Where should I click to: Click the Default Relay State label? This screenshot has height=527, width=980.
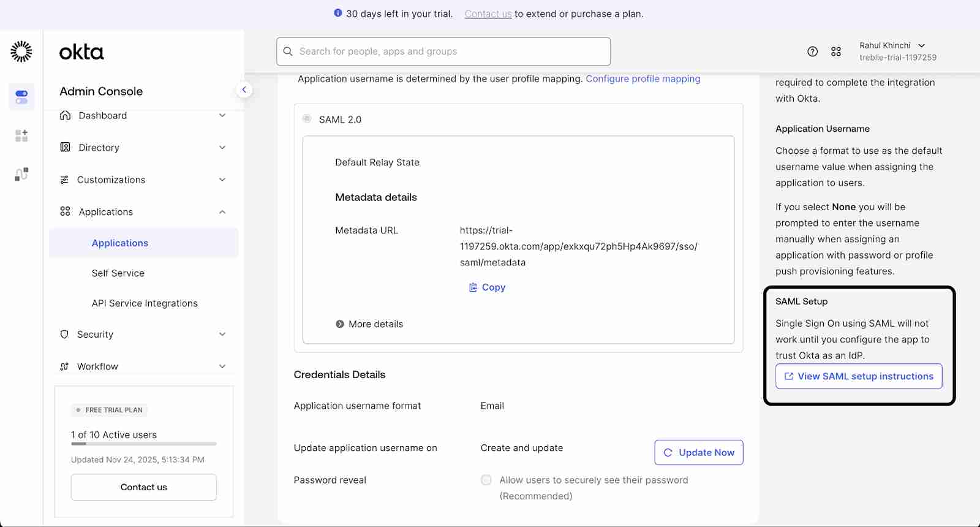click(377, 162)
